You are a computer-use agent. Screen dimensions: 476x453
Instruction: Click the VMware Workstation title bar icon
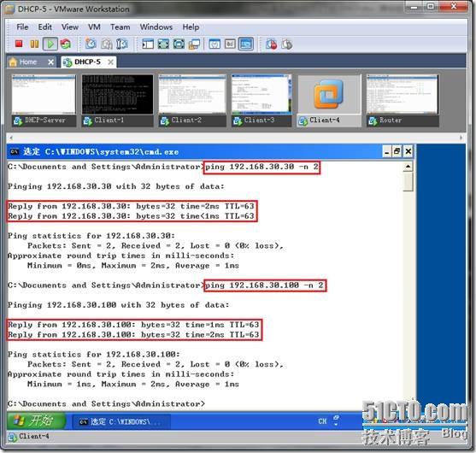(x=10, y=9)
